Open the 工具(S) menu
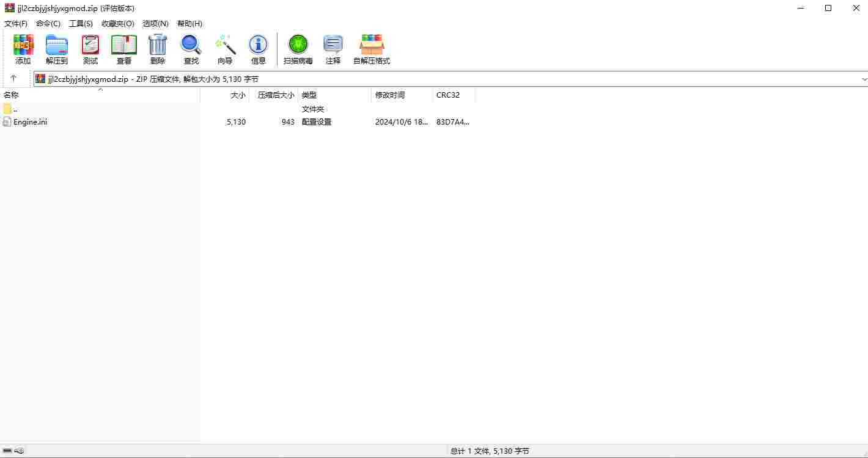The width and height of the screenshot is (868, 458). [x=81, y=23]
